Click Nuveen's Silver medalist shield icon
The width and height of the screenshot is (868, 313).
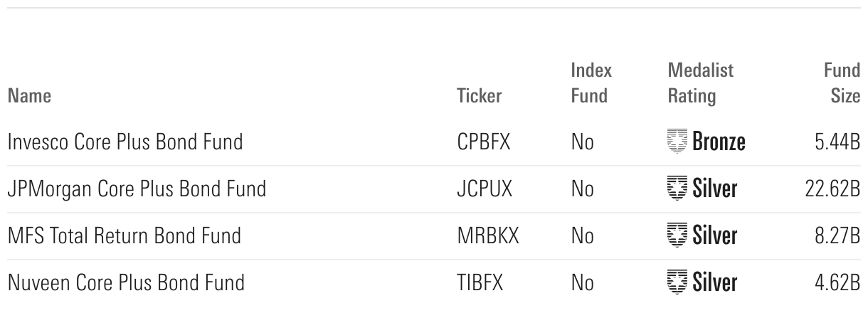pyautogui.click(x=677, y=282)
